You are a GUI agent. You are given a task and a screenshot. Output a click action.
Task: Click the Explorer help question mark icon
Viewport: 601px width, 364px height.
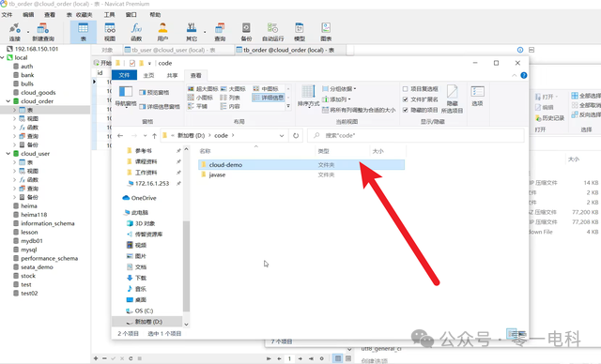[524, 75]
